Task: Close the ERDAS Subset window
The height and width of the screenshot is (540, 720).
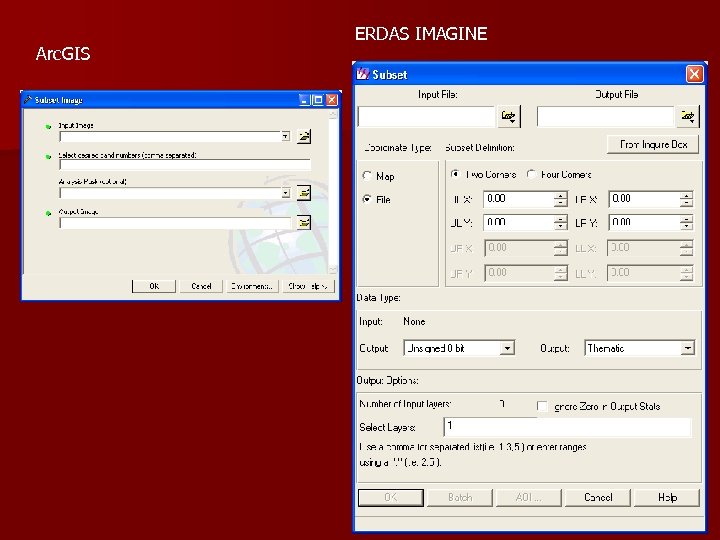Action: point(694,74)
